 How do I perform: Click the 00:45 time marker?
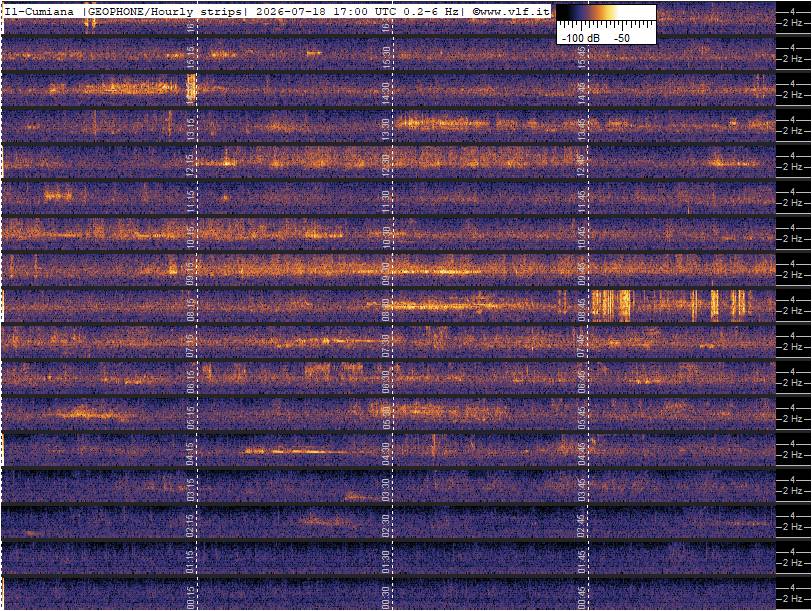[x=582, y=598]
